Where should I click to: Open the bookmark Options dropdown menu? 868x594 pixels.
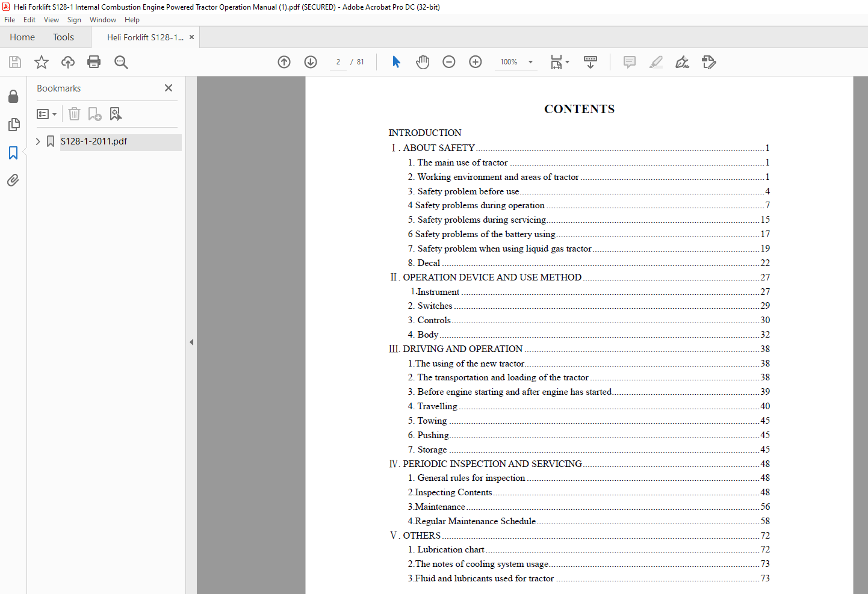[46, 114]
